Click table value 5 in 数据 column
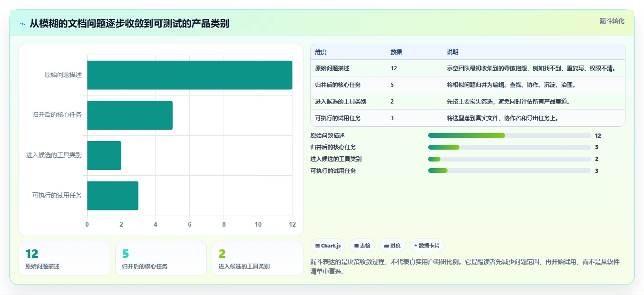 click(392, 85)
